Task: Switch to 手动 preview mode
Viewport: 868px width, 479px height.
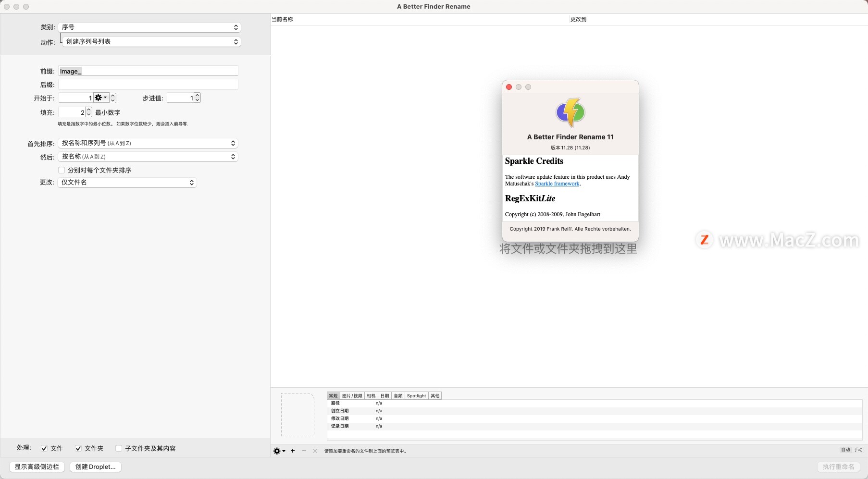Action: pyautogui.click(x=858, y=450)
